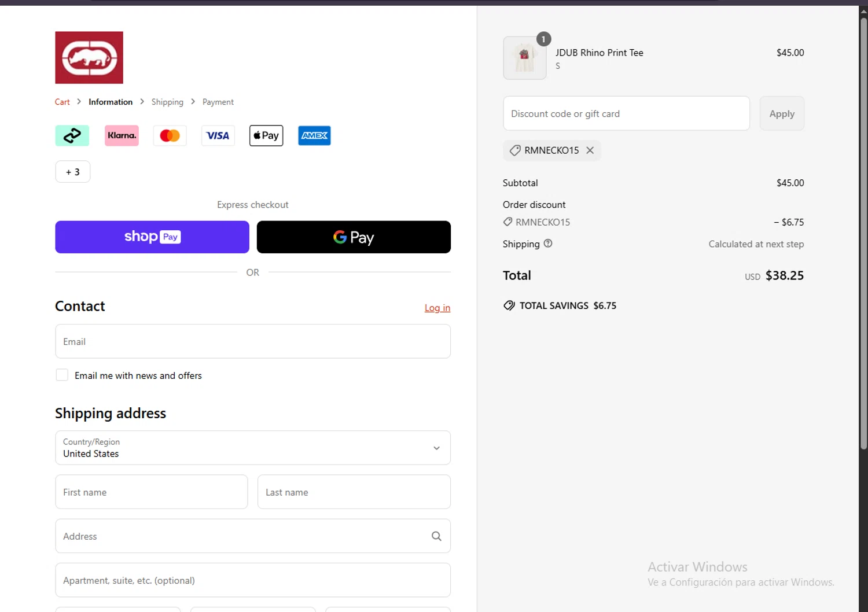Screen dimensions: 868x612
Task: Focus the Apartment, suite, etc. field
Action: [253, 580]
